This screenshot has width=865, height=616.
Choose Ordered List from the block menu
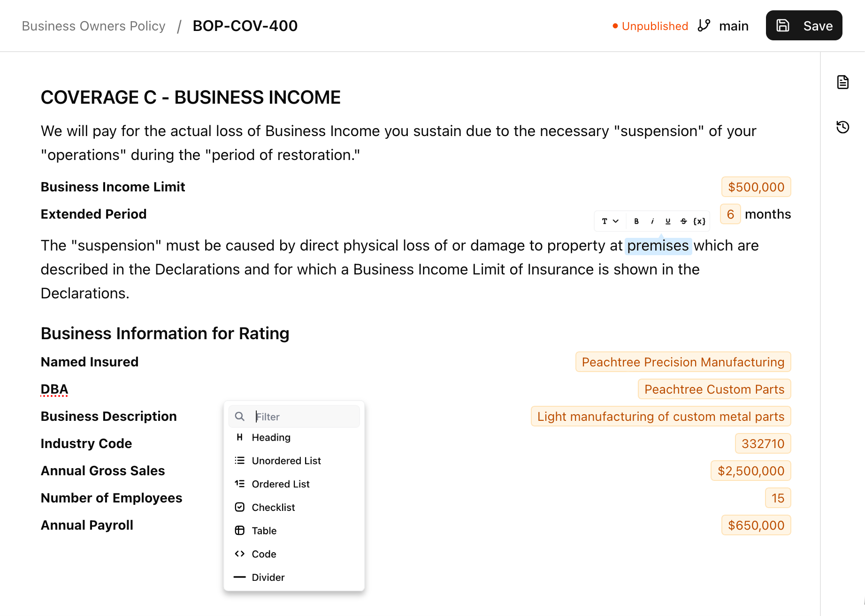tap(280, 484)
